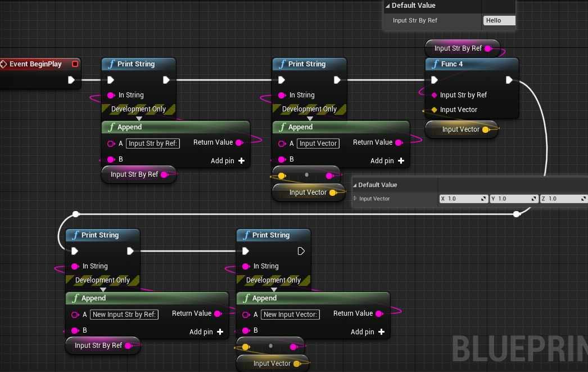Screen dimensions: 588x372
Task: Click the white exec input pin on Func 4
Action: pyautogui.click(x=434, y=80)
